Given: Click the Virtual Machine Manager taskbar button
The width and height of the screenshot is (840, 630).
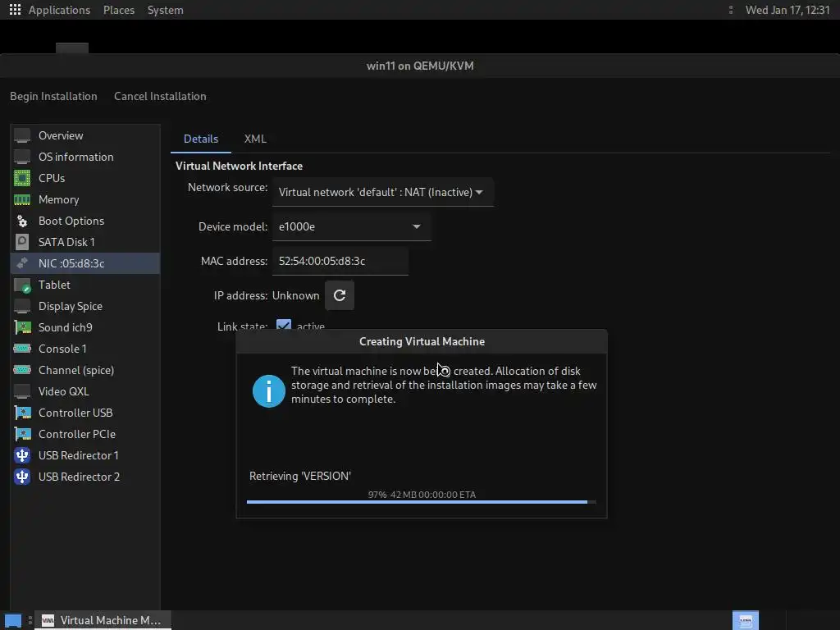Looking at the screenshot, I should 103,620.
